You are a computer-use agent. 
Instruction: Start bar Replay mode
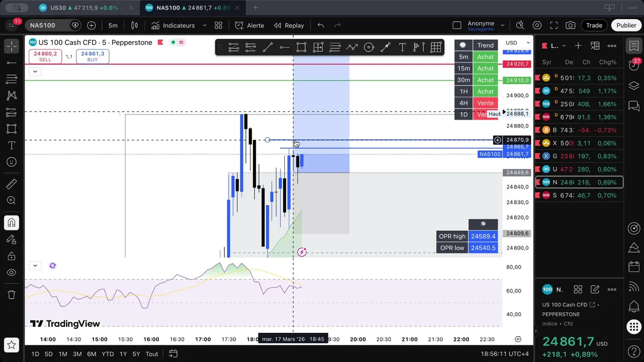point(289,25)
